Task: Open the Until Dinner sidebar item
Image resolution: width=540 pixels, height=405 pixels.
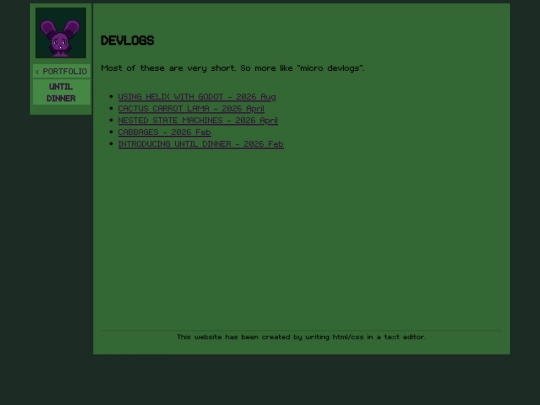Action: (62, 92)
